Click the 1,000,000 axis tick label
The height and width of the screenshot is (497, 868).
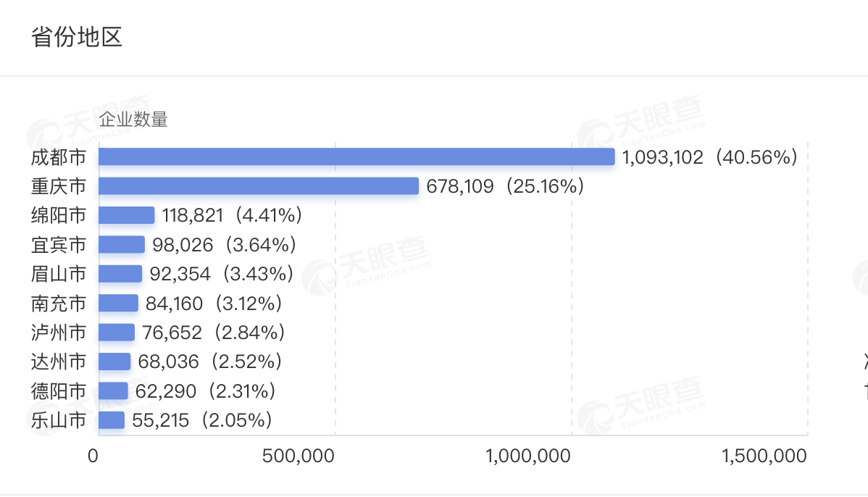[x=528, y=456]
